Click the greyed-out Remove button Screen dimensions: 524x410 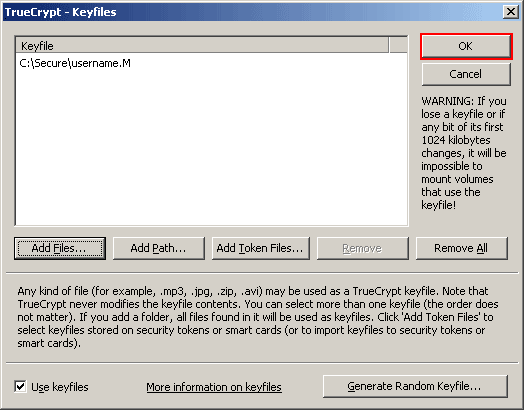point(363,248)
